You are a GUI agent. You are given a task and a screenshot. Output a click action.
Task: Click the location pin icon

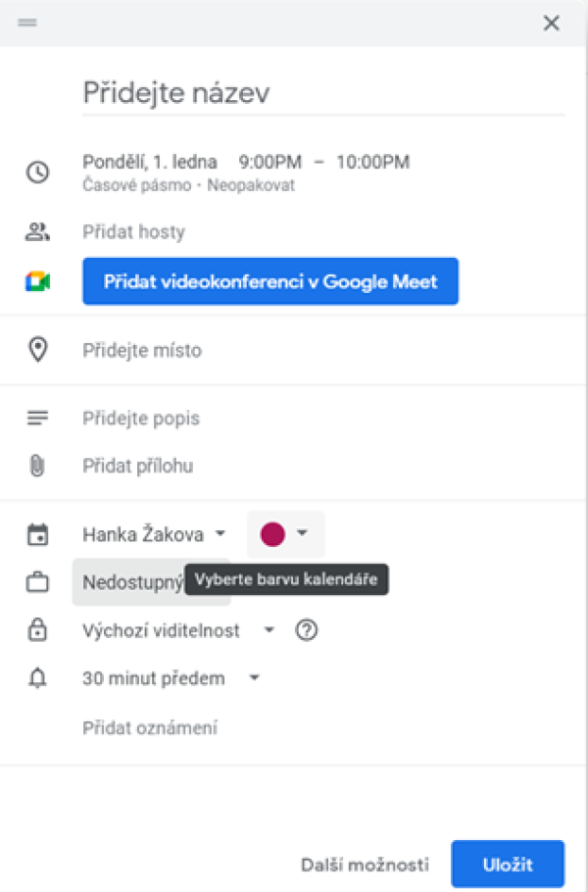point(37,349)
